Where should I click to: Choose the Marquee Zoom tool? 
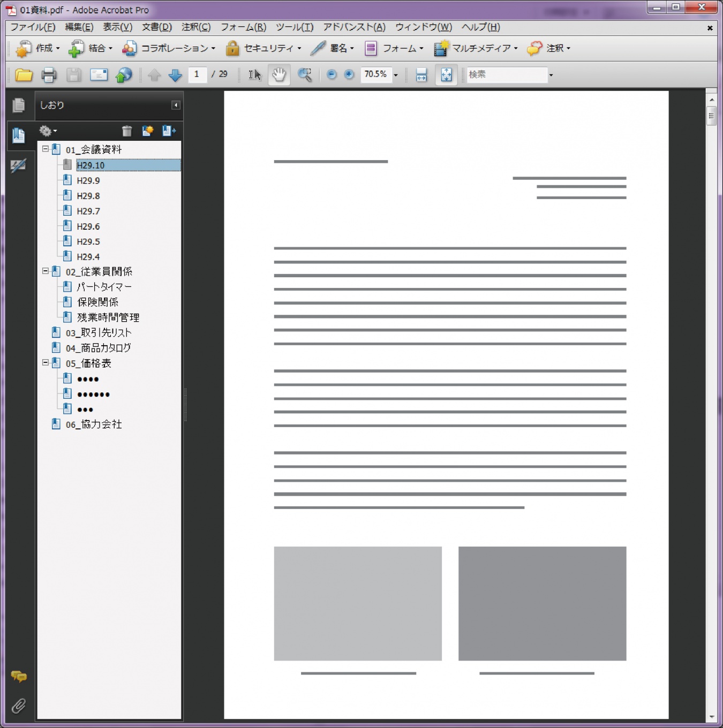coord(305,75)
